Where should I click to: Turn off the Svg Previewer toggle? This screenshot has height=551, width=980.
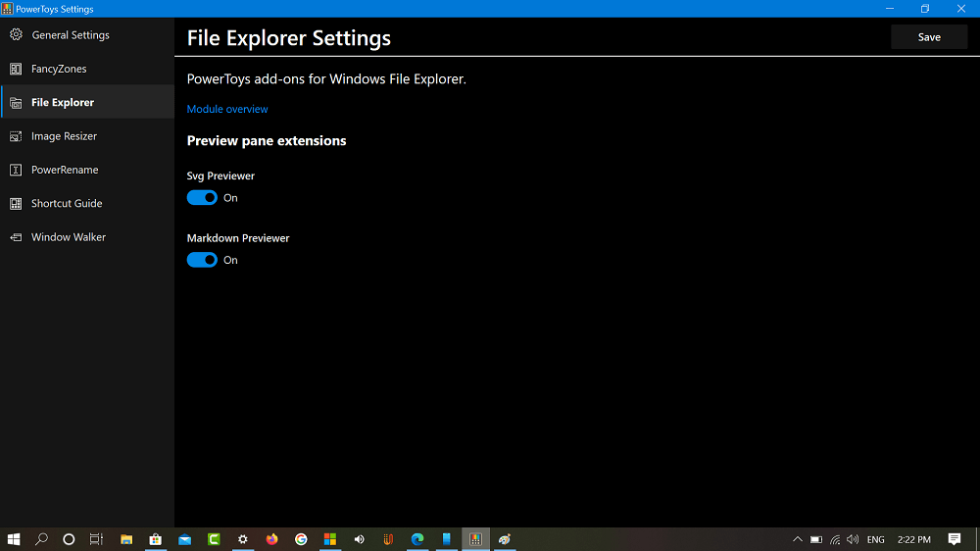(202, 198)
